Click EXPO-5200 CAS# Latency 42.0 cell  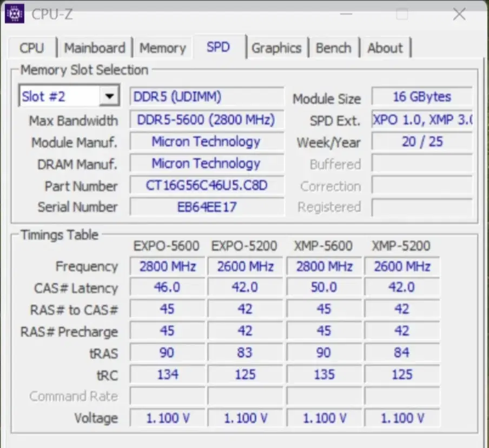246,287
